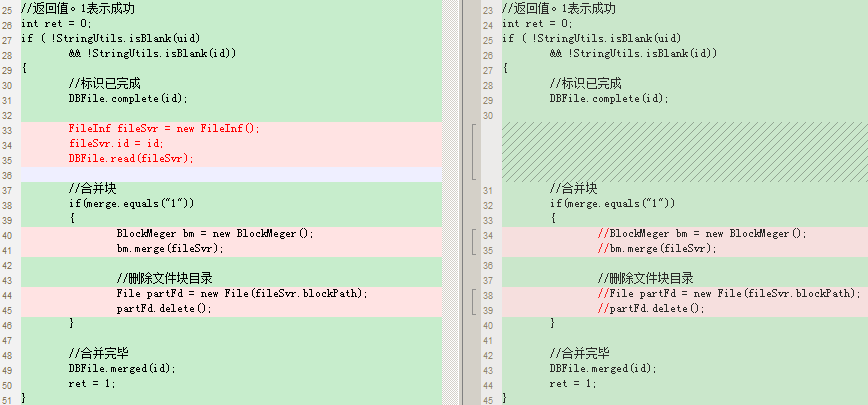The height and width of the screenshot is (405, 868).
Task: Click the diff bracket beside commented BlockMeger lines
Action: tap(473, 241)
